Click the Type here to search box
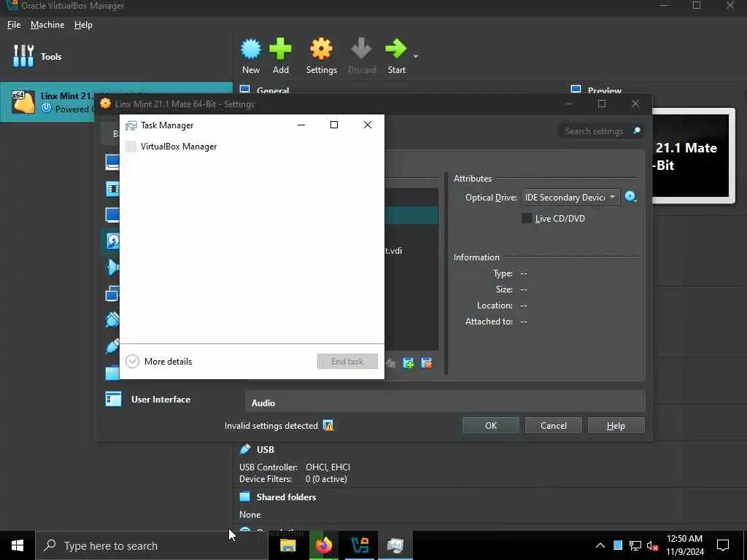Viewport: 747px width, 560px height. coord(150,545)
